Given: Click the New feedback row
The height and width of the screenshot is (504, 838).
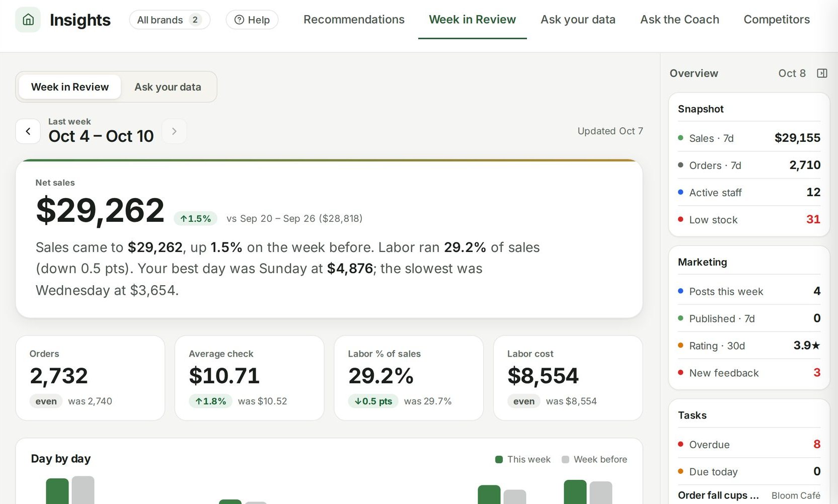Looking at the screenshot, I should tap(749, 373).
